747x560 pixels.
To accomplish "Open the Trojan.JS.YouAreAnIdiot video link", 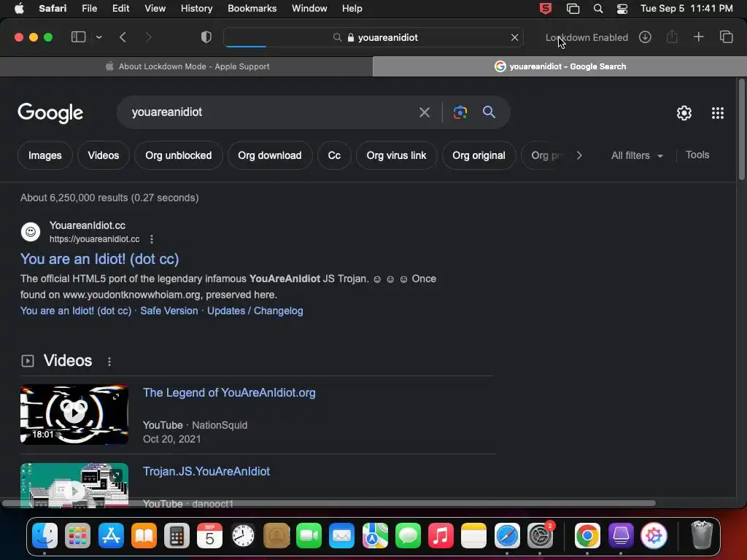I will click(x=206, y=472).
